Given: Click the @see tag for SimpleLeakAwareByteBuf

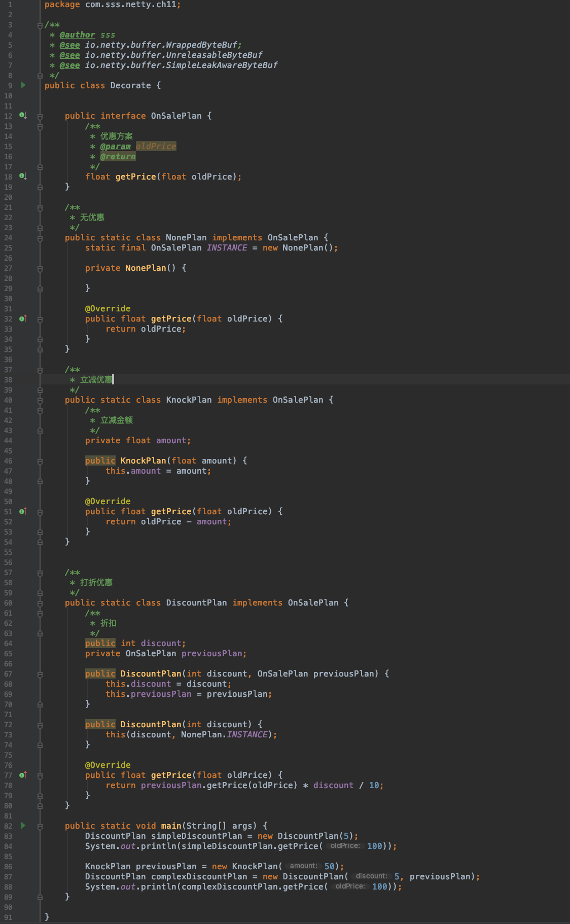Looking at the screenshot, I should tap(69, 65).
